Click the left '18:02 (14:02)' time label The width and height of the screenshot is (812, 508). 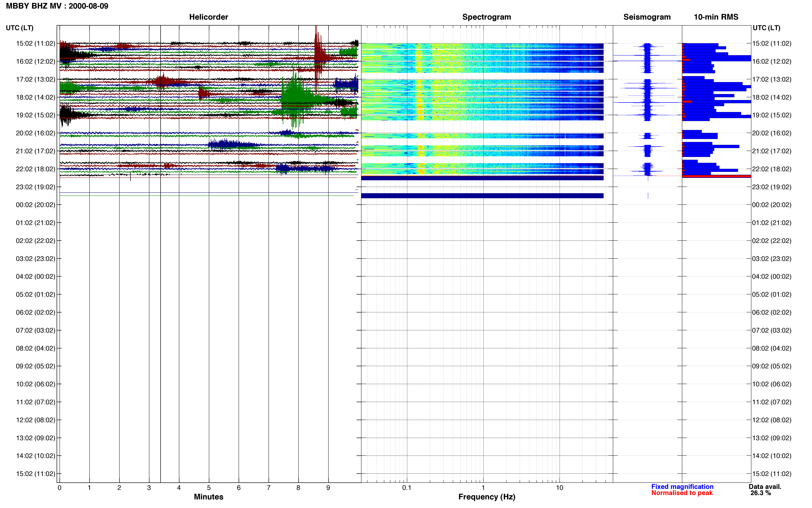pyautogui.click(x=36, y=97)
